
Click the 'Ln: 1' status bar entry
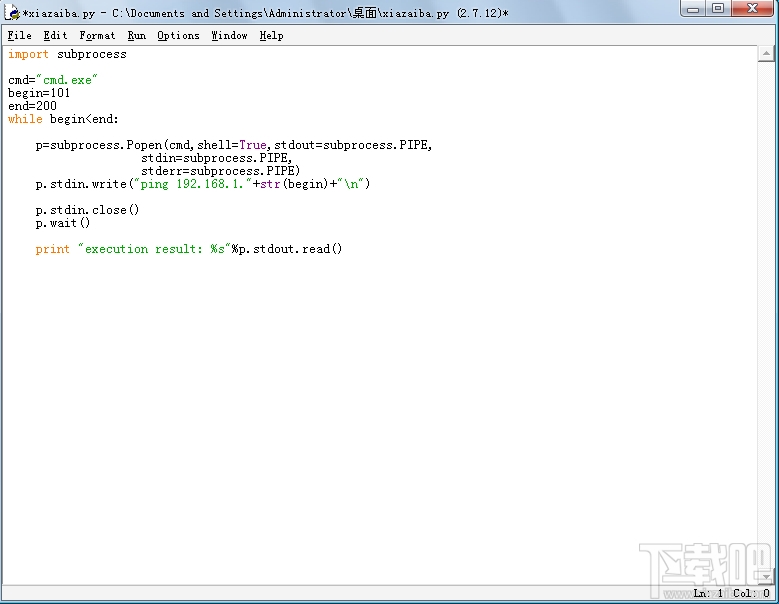click(x=708, y=593)
